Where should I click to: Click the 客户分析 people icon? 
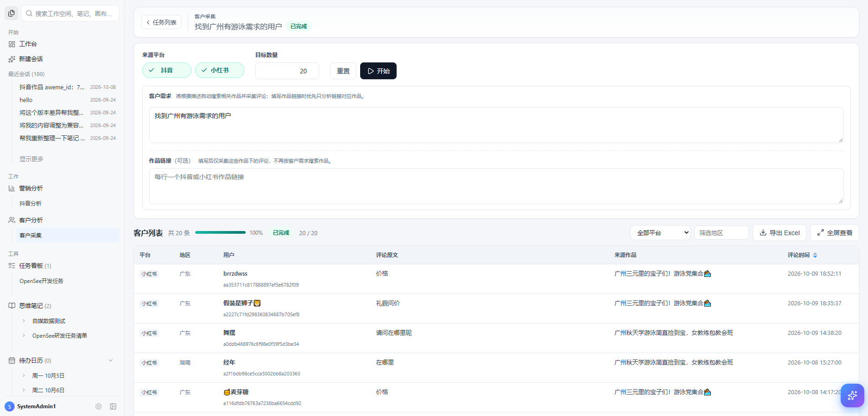[12, 220]
